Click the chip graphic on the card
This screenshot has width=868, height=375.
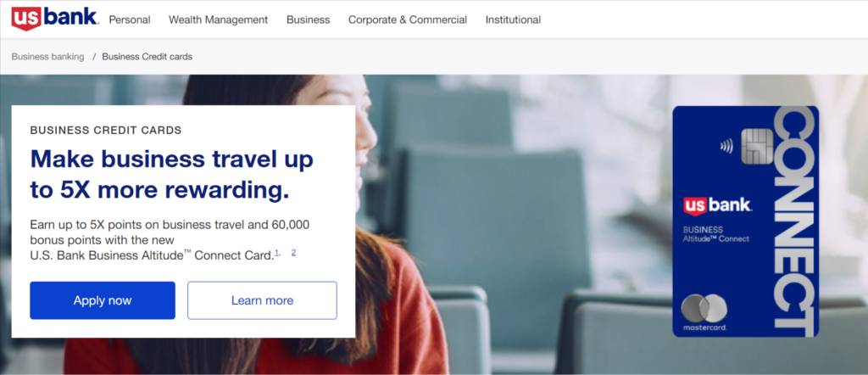pos(757,146)
